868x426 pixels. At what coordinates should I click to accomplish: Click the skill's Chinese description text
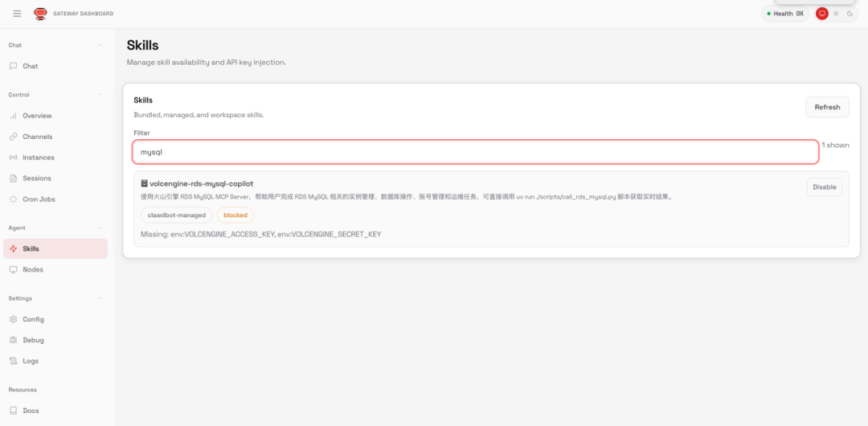click(407, 197)
